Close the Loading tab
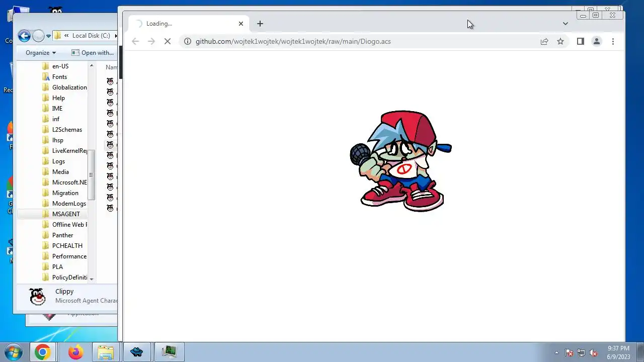644x362 pixels. point(240,24)
